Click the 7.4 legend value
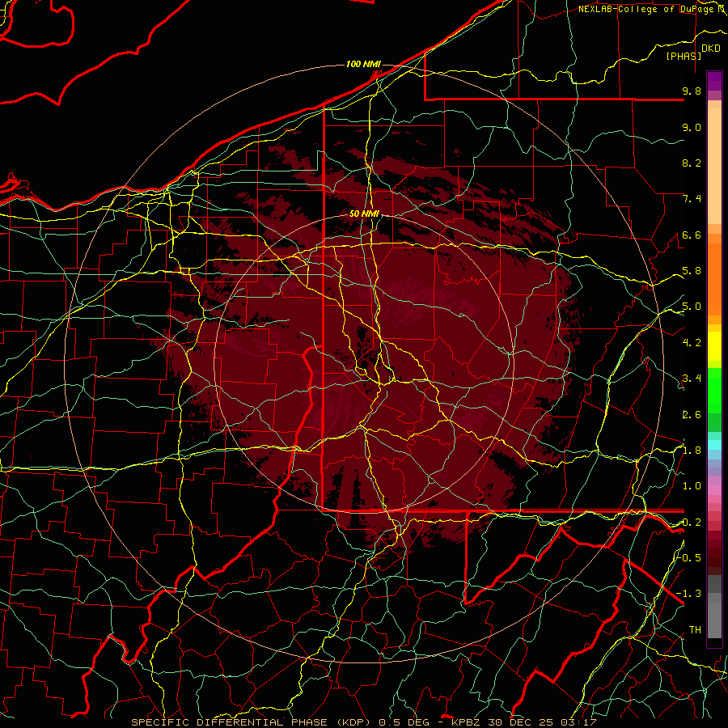The height and width of the screenshot is (728, 728). 692,199
